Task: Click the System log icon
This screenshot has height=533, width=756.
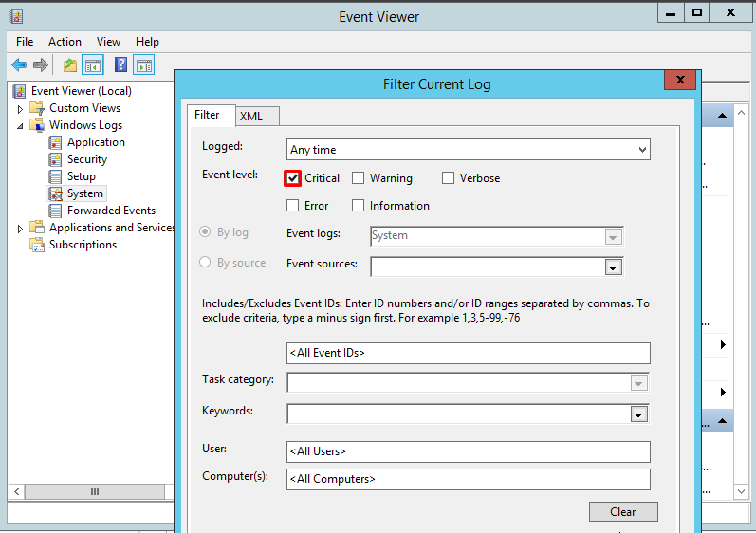Action: (55, 193)
